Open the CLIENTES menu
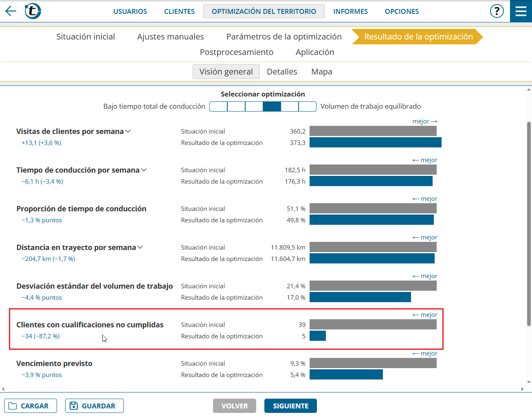This screenshot has height=419, width=532. pyautogui.click(x=179, y=11)
